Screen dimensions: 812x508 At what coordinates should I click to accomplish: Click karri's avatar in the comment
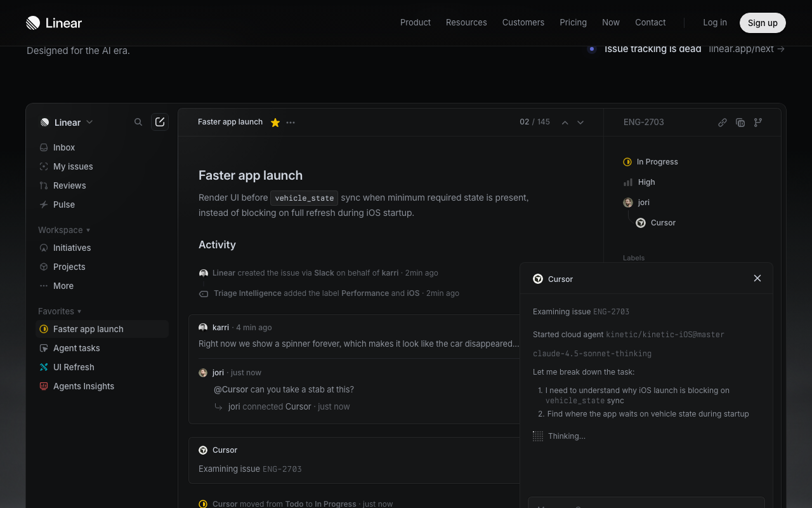tap(203, 328)
